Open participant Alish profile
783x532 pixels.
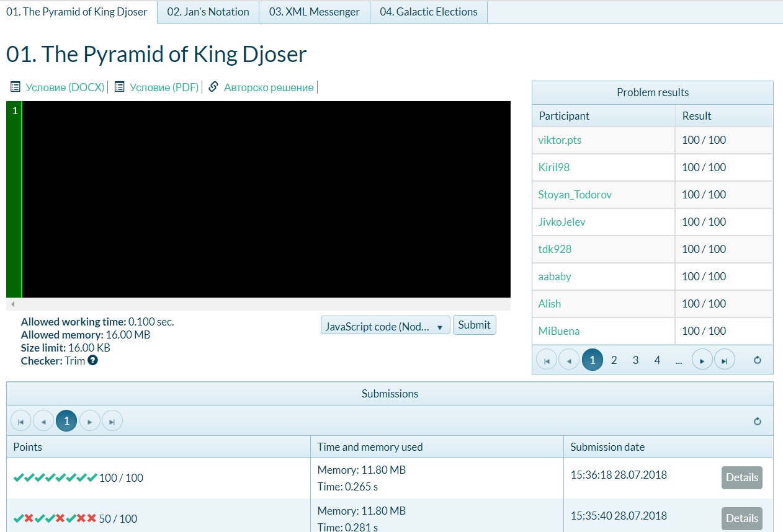(x=550, y=304)
